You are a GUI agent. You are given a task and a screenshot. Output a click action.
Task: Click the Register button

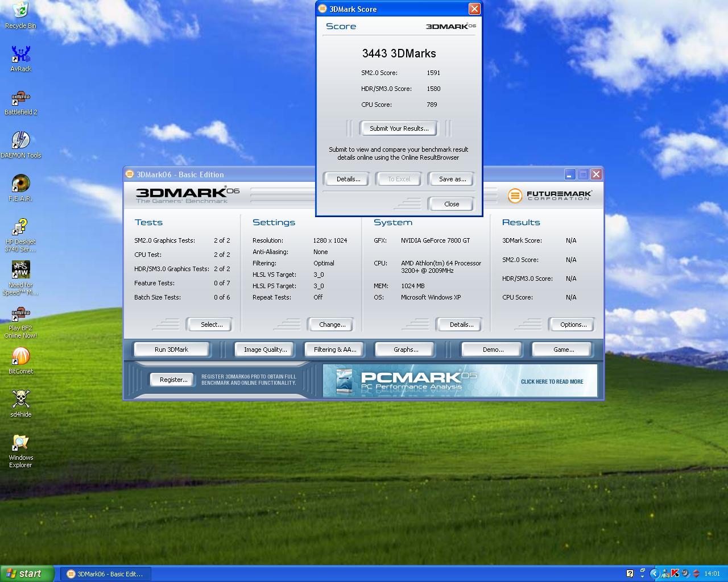[173, 380]
